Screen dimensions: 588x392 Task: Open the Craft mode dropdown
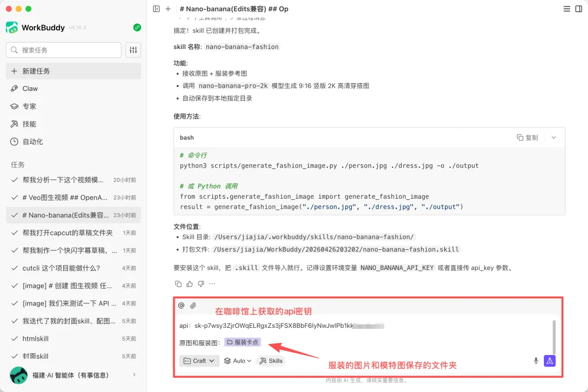click(x=199, y=361)
